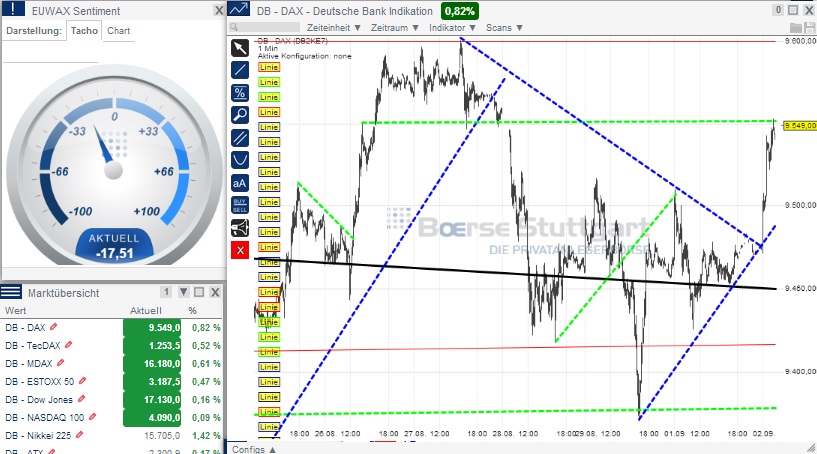Image resolution: width=817 pixels, height=454 pixels.
Task: Click the chart symbol search field
Action: point(264,27)
